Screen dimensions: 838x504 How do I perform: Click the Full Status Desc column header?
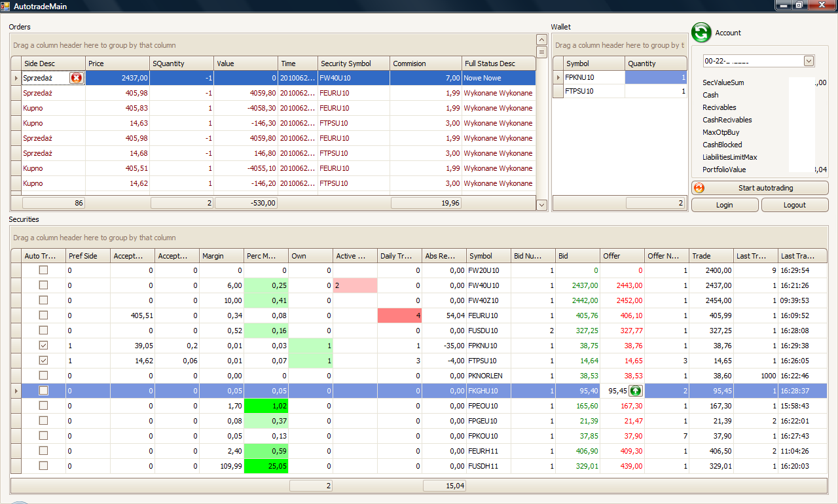click(x=498, y=63)
